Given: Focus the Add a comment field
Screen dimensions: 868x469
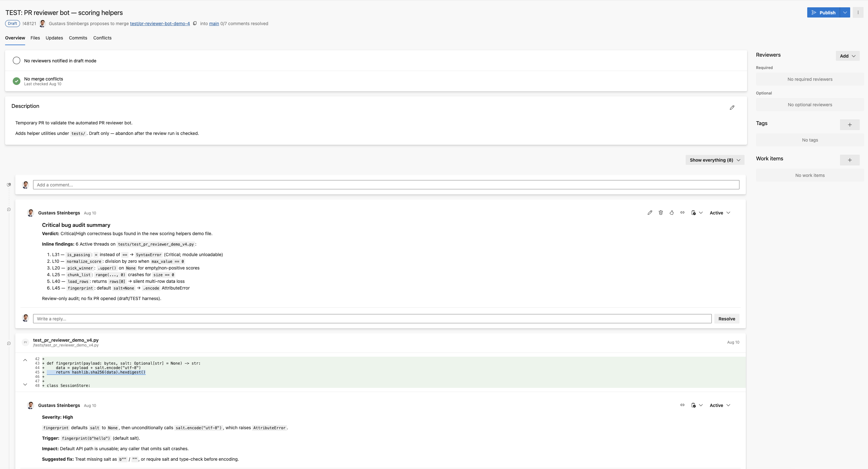Looking at the screenshot, I should [386, 185].
